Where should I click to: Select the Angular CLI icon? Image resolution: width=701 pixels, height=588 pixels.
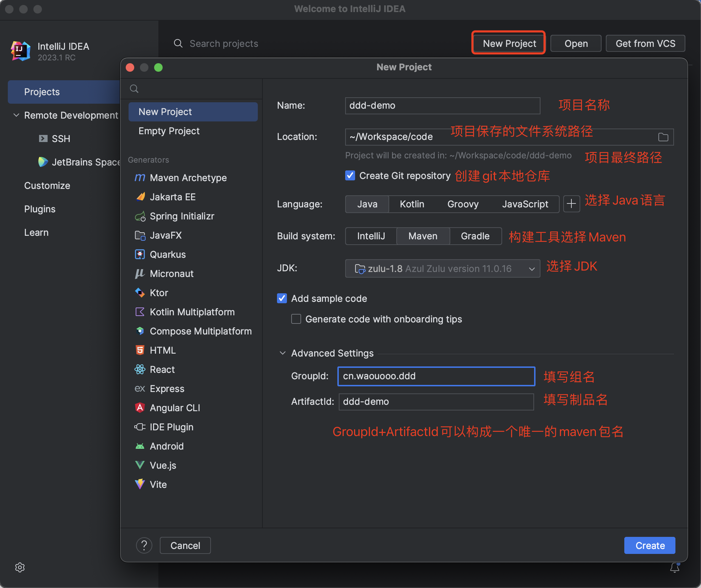140,408
